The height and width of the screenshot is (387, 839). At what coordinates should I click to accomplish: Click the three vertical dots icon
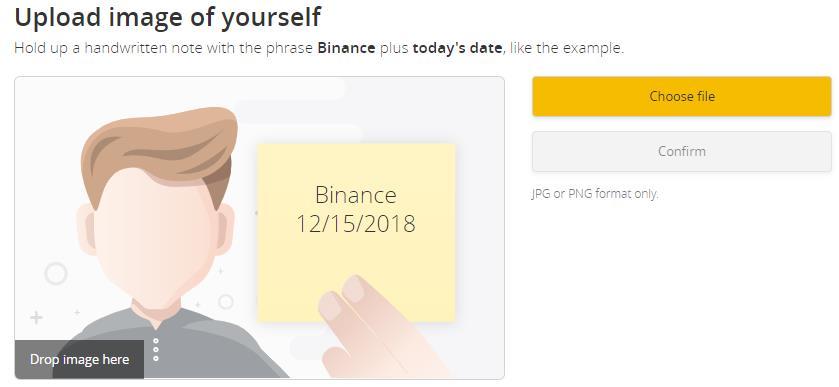(156, 350)
